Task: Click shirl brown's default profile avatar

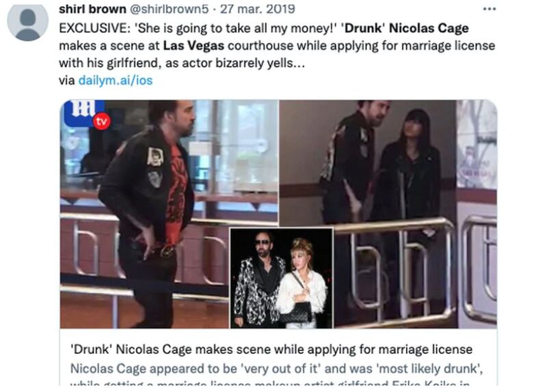Action: pyautogui.click(x=27, y=22)
